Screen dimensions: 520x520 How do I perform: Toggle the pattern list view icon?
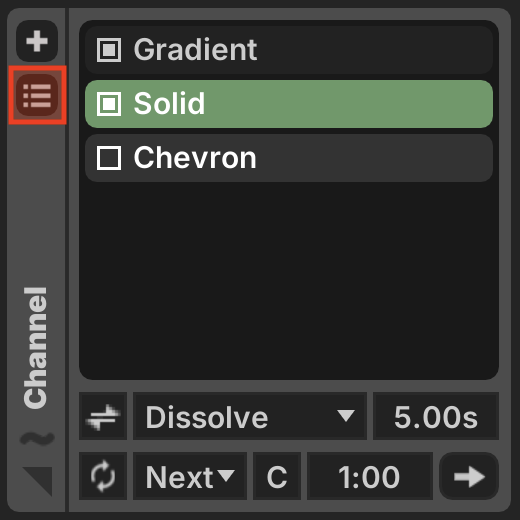point(37,95)
